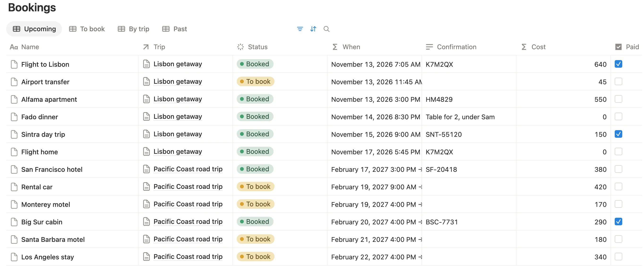This screenshot has width=644, height=266.
Task: Click the page icon beside Flight to Lisbon
Action: pos(14,64)
